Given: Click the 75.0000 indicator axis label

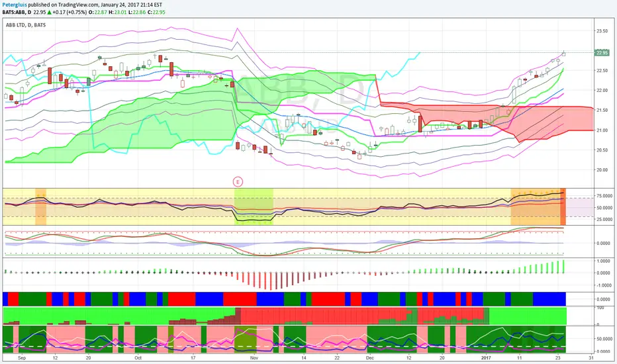Looking at the screenshot, I should tap(604, 196).
